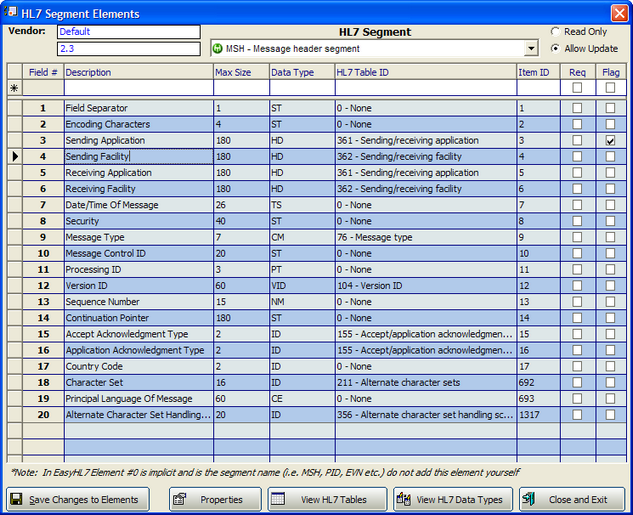The height and width of the screenshot is (515, 633).
Task: Click the Sequence Number description cell
Action: click(139, 301)
